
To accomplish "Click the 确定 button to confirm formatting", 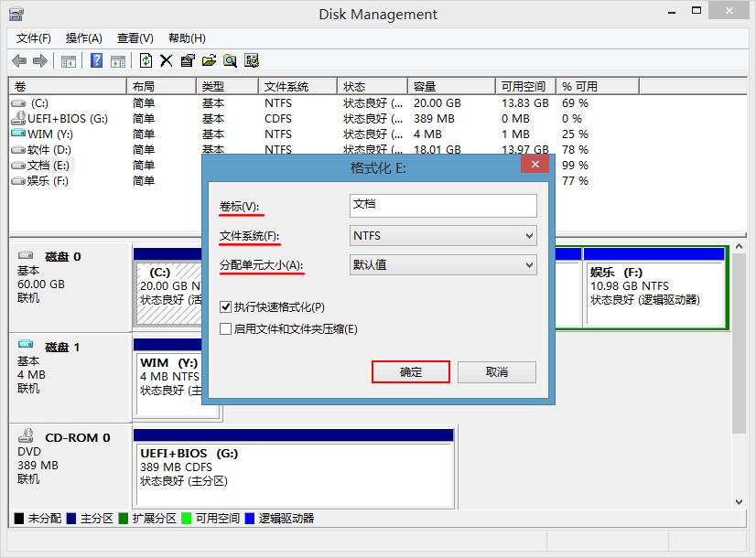I will tap(410, 371).
